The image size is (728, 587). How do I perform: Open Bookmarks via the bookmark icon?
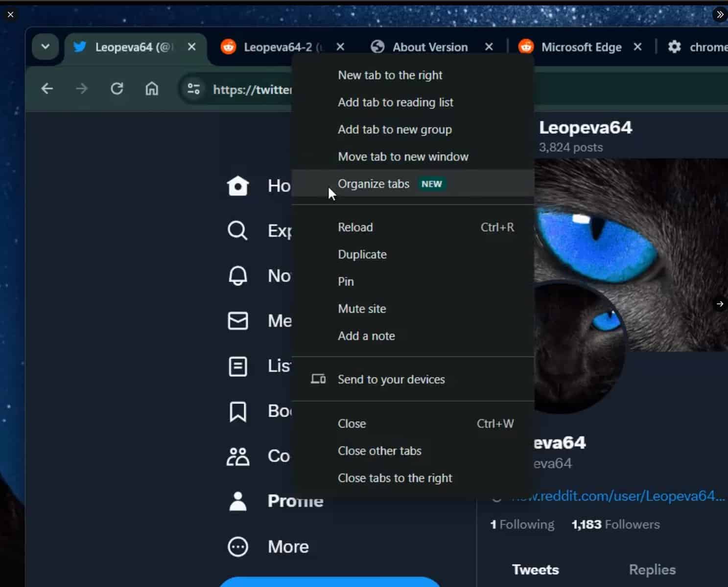[x=238, y=411]
